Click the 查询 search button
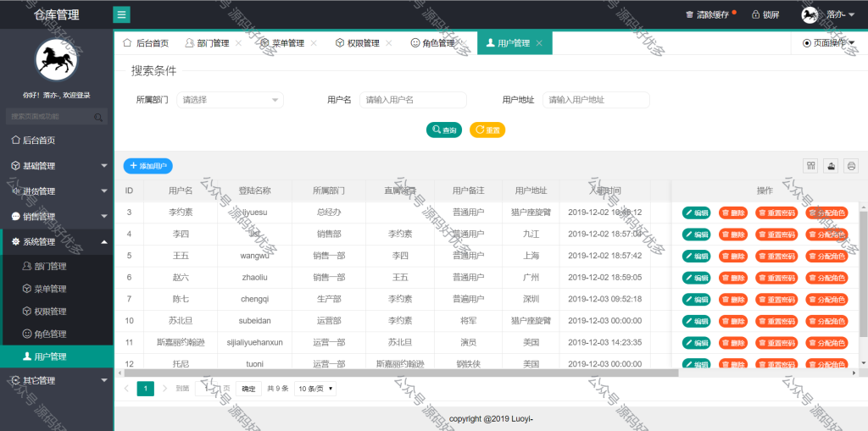Screen dimensions: 868x431 (x=444, y=130)
